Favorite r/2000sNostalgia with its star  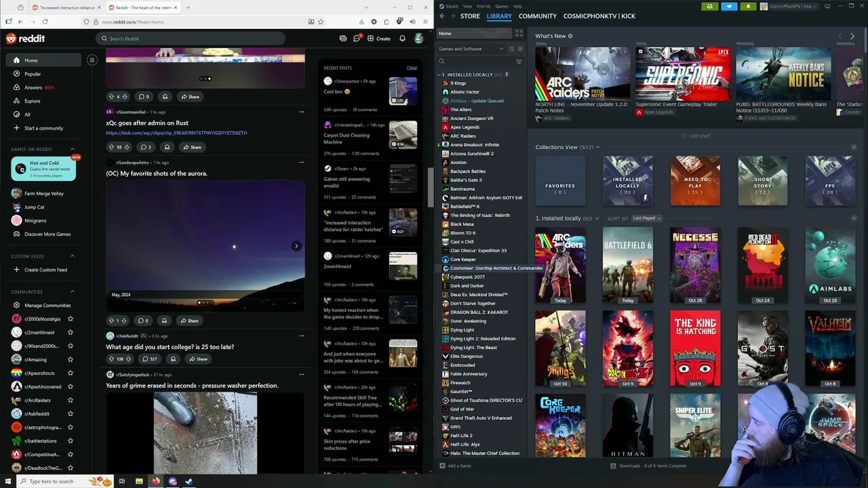(x=71, y=319)
